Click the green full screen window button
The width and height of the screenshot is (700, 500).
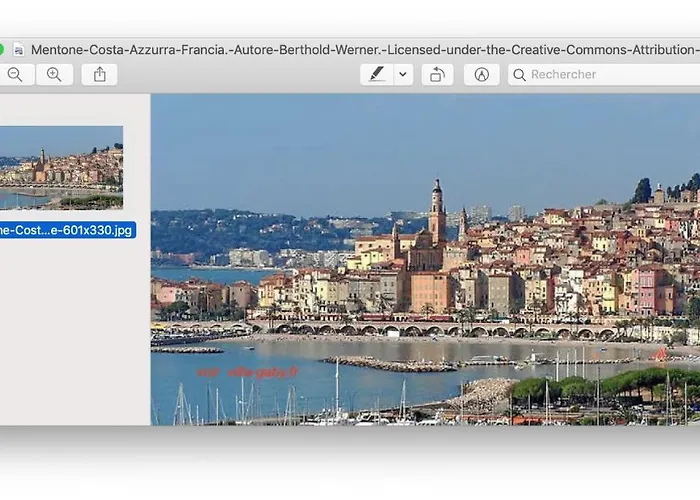(1, 49)
